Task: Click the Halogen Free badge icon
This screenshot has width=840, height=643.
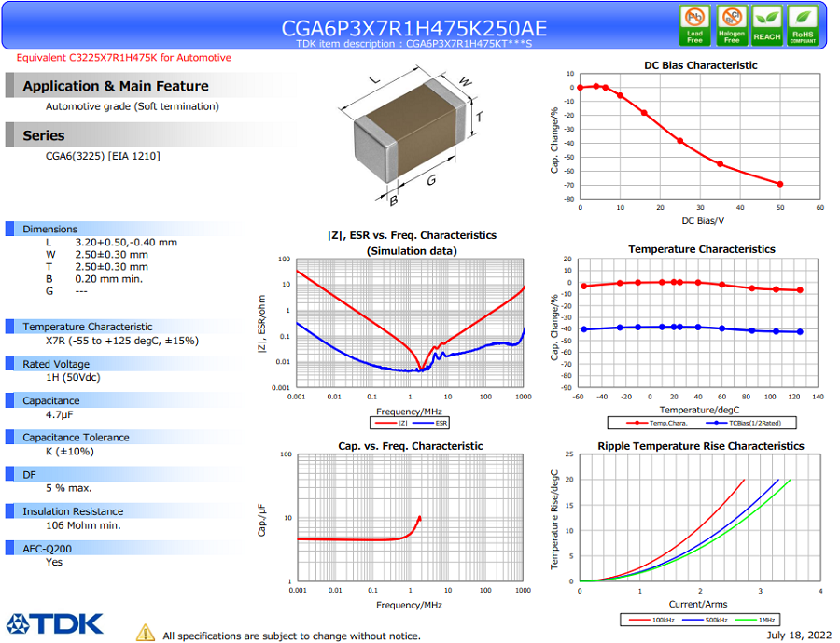Action: tap(731, 25)
